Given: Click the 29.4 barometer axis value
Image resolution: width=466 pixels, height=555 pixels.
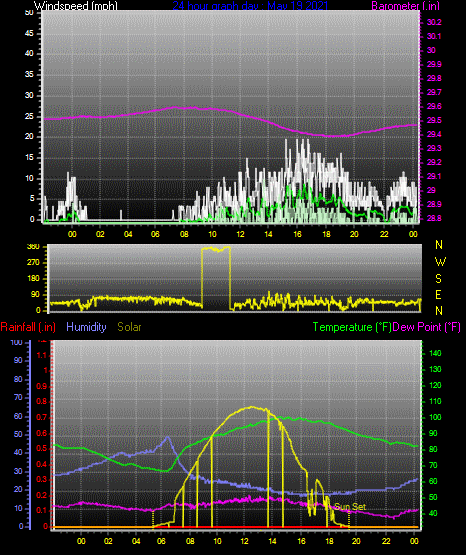Looking at the screenshot, I should (434, 135).
